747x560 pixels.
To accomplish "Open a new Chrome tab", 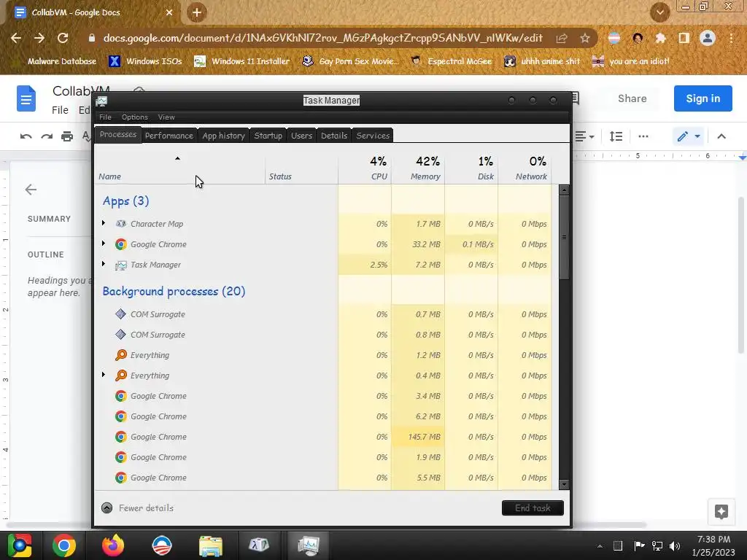I will point(197,13).
